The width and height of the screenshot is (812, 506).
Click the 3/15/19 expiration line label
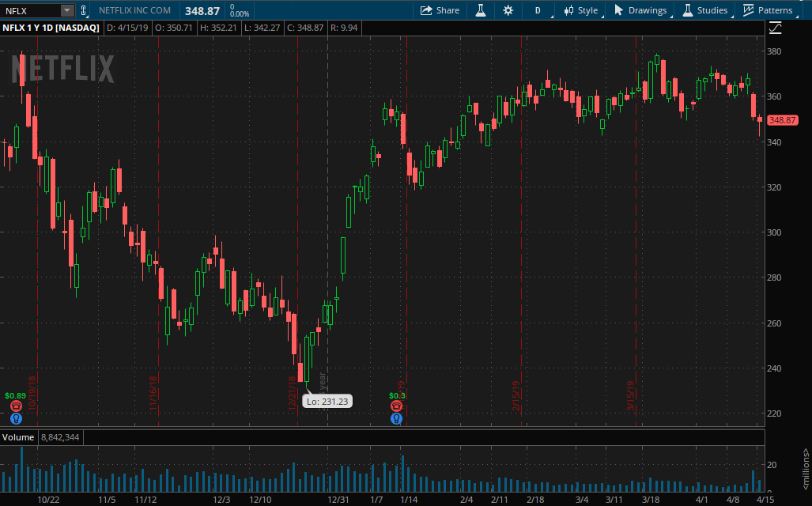631,395
